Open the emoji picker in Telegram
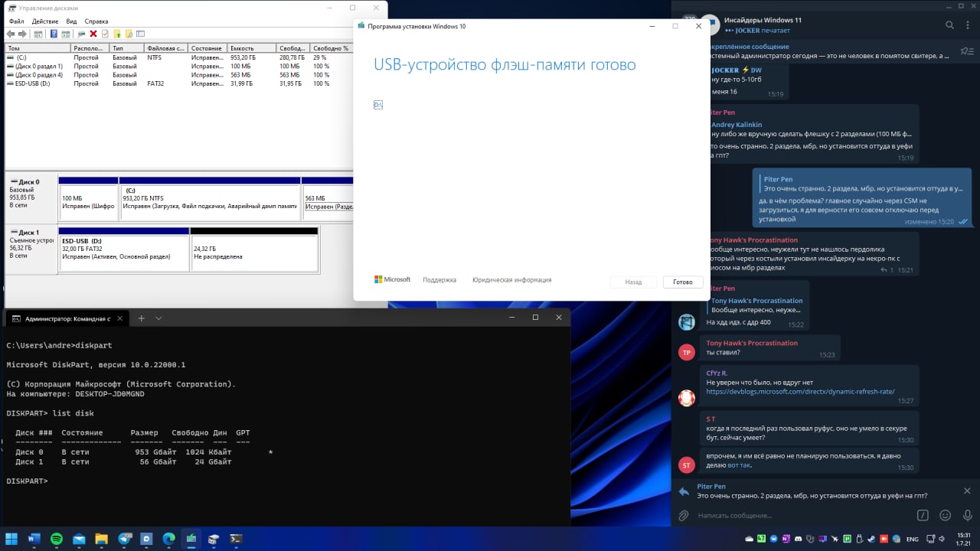This screenshot has height=551, width=980. [946, 516]
